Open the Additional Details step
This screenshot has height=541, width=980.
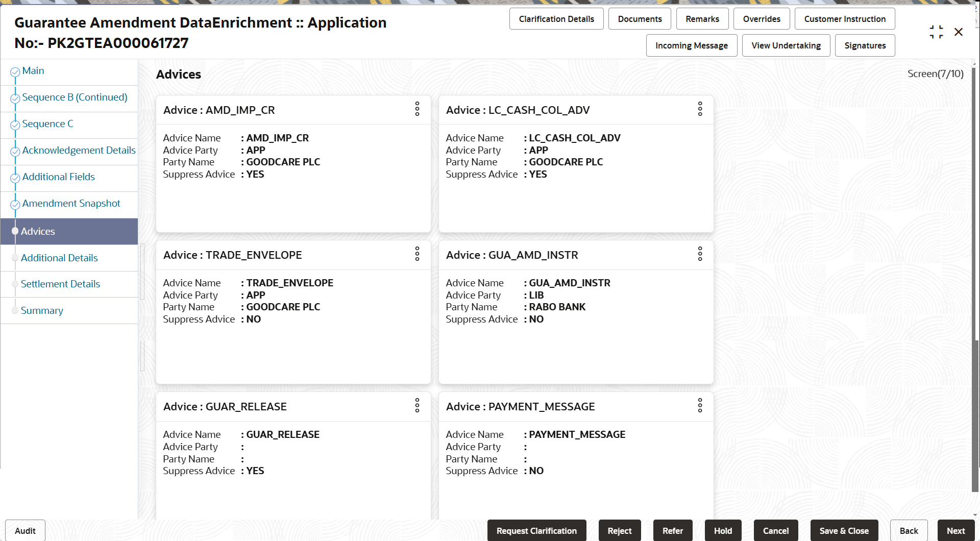pyautogui.click(x=59, y=258)
